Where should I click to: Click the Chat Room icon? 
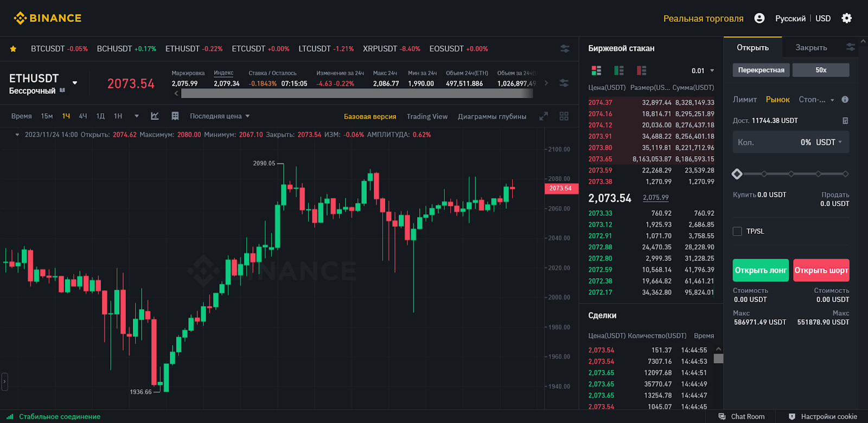(x=722, y=416)
